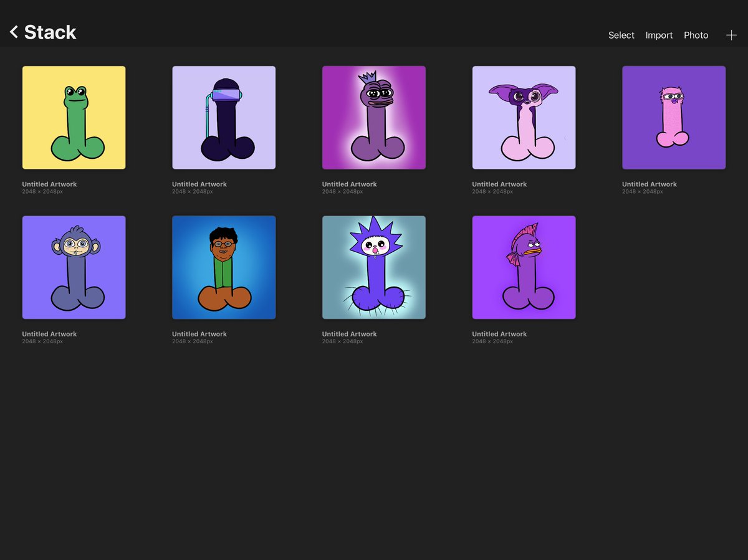The image size is (748, 560).
Task: Tap Photo in the top bar
Action: pos(696,36)
